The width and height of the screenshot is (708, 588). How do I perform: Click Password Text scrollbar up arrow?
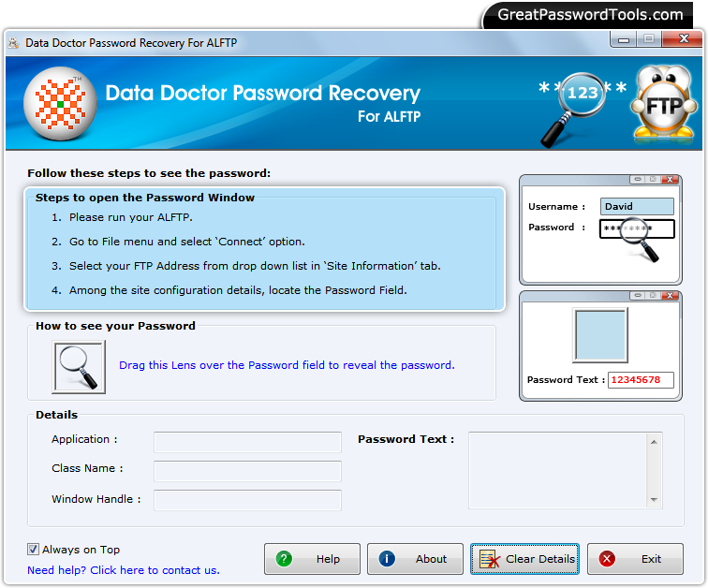(654, 442)
